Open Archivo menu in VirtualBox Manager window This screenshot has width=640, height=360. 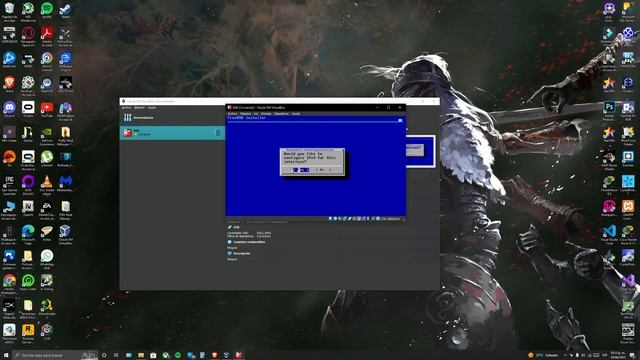coord(127,108)
